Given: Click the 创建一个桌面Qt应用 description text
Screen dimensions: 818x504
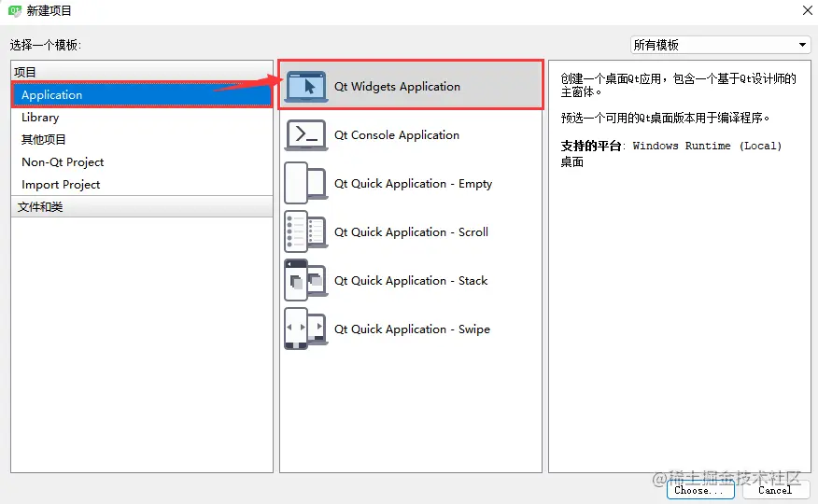Looking at the screenshot, I should 678,85.
